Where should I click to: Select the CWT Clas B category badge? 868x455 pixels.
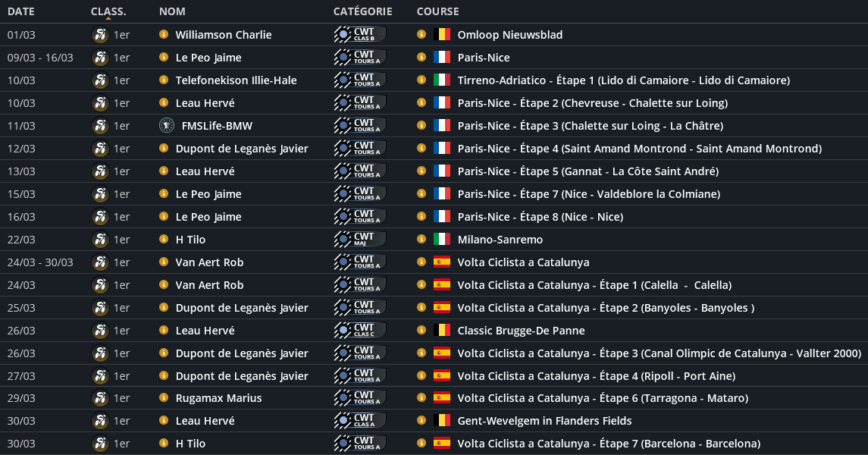(361, 35)
